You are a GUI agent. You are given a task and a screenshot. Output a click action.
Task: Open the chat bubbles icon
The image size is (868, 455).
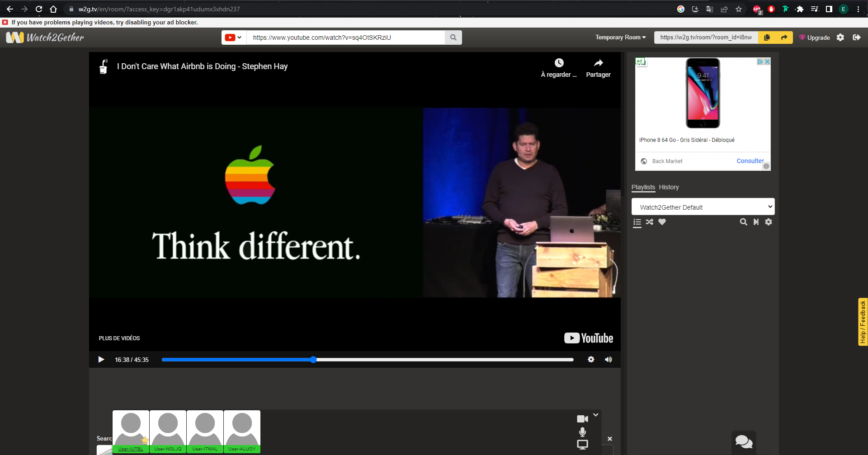pyautogui.click(x=744, y=441)
